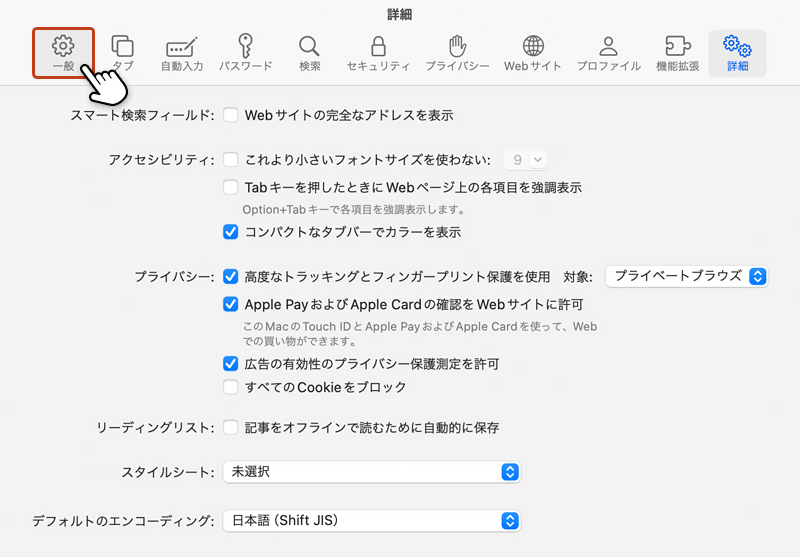Click the スマート検索フィールド label
The height and width of the screenshot is (557, 800).
point(142,115)
